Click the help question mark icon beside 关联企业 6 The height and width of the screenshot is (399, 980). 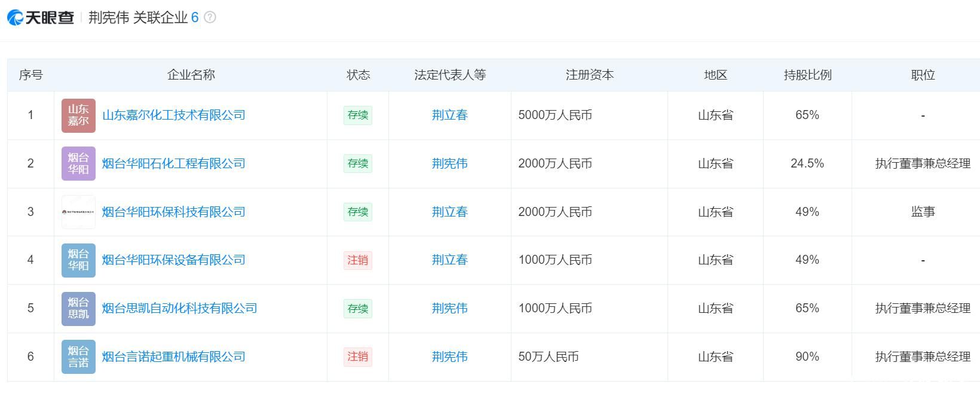click(x=210, y=17)
